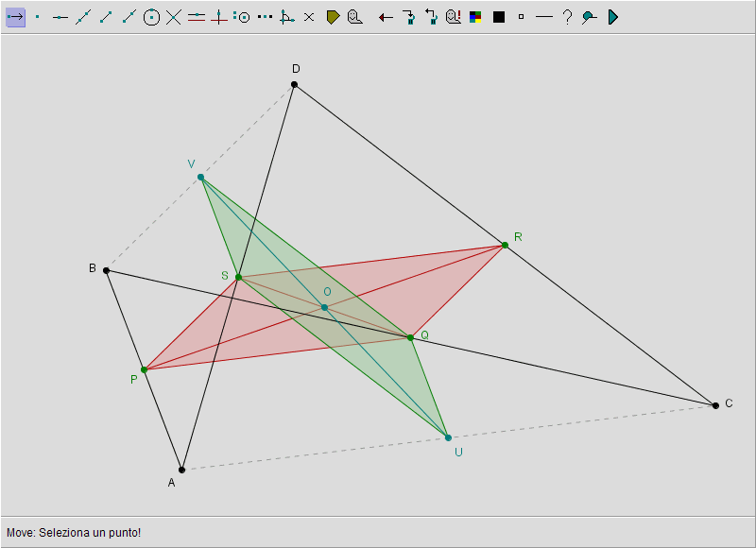Select the Intersection tool
Screen dimensions: 756x548
174,17
